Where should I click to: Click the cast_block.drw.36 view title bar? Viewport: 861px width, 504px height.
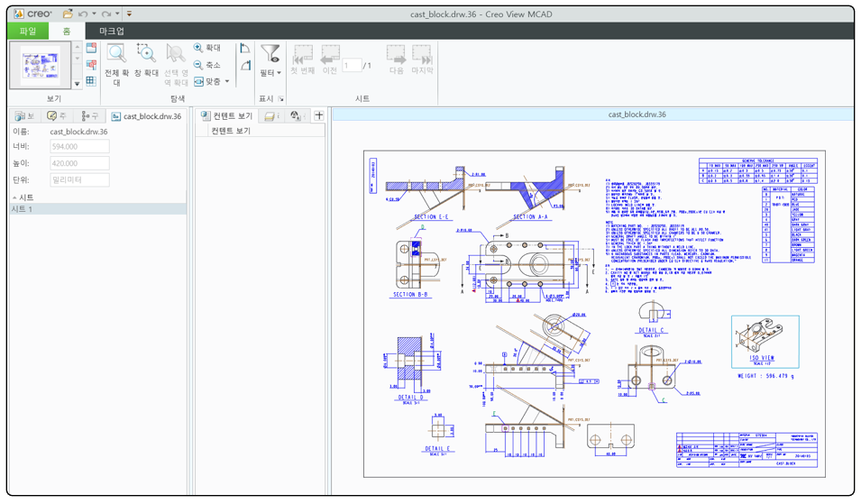click(x=593, y=115)
